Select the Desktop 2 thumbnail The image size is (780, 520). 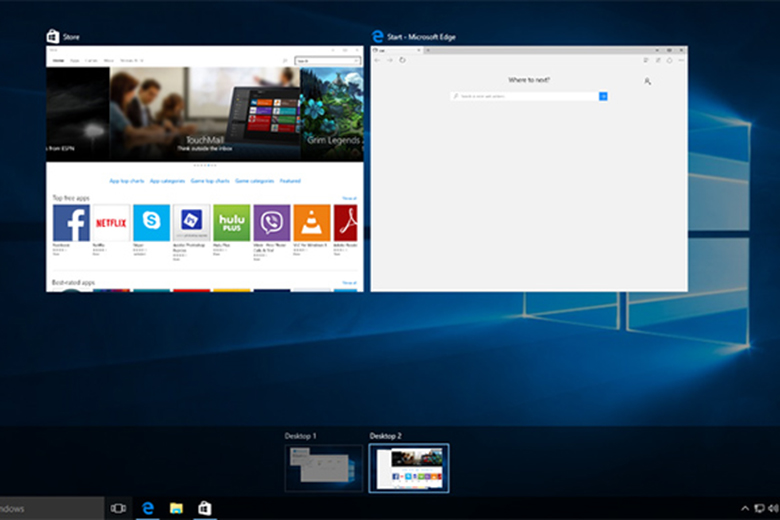[x=409, y=468]
